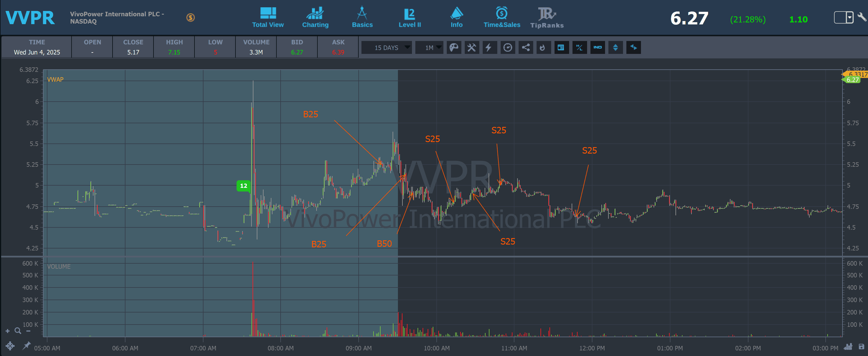This screenshot has width=868, height=356.
Task: Click the green 12 news marker on chart
Action: click(244, 186)
